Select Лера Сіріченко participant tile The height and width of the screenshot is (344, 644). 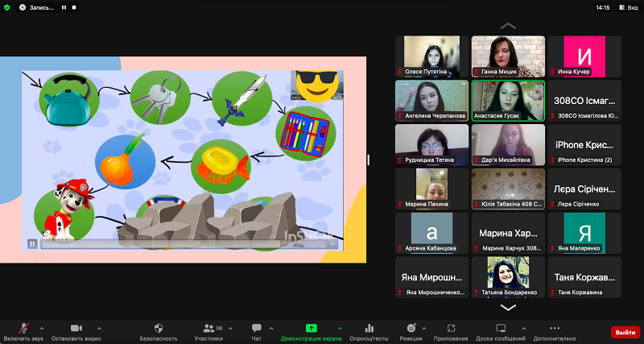click(584, 189)
